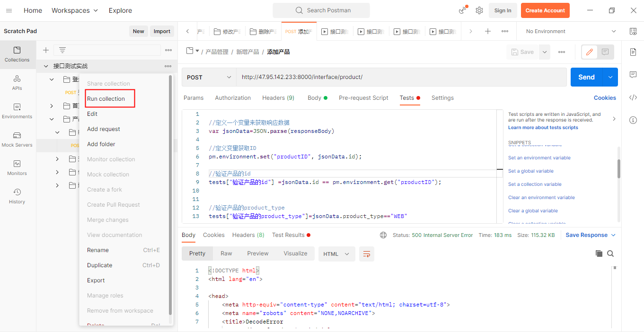Open the History sidebar panel
The width and height of the screenshot is (644, 332).
[17, 196]
